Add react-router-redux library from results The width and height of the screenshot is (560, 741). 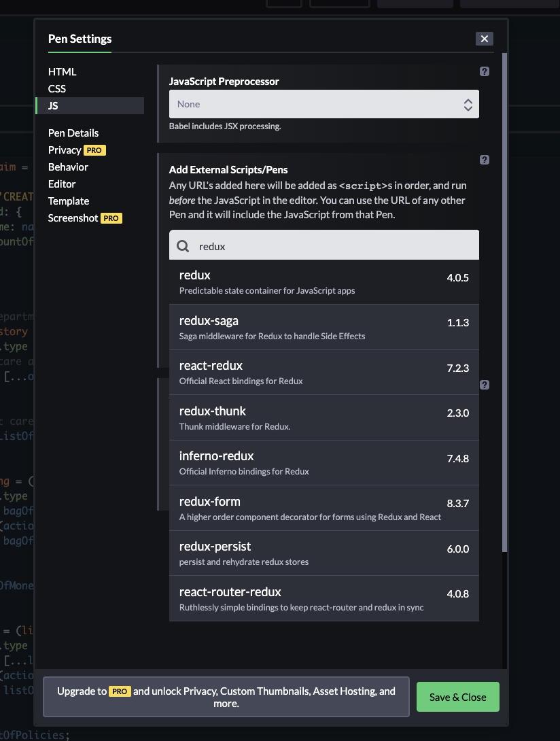tap(323, 598)
